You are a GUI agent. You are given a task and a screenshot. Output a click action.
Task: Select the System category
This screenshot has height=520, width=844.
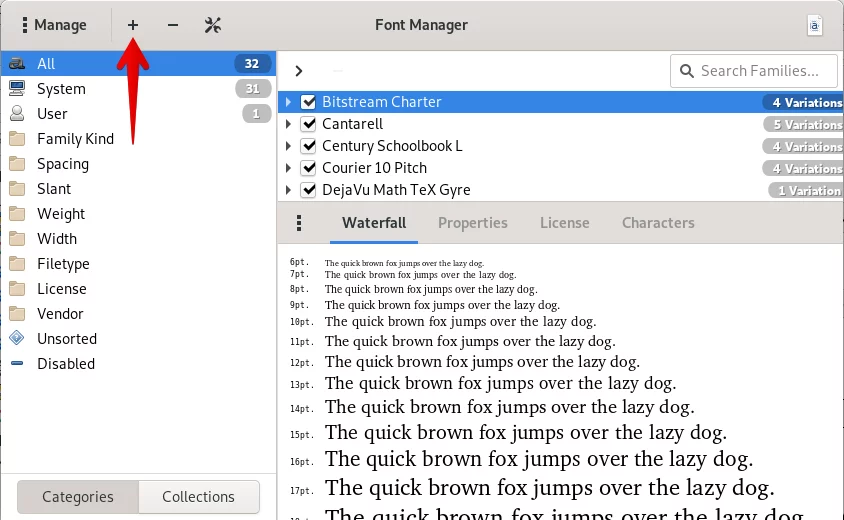[x=138, y=89]
